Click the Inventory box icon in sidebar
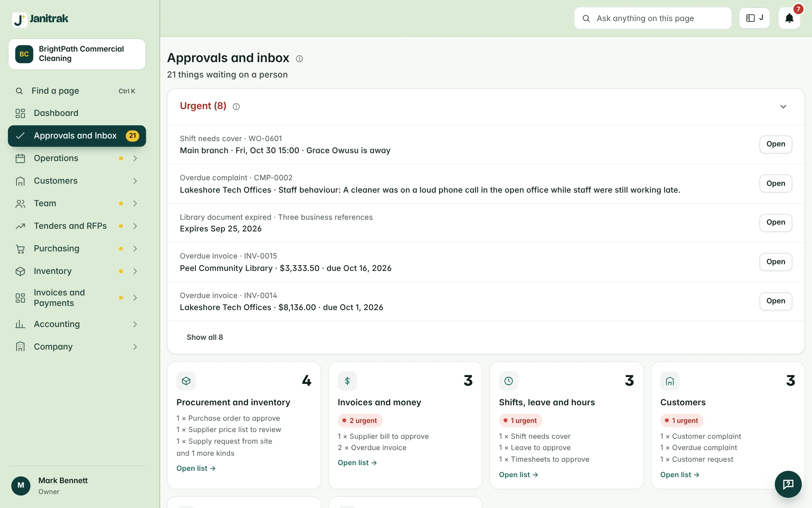Image resolution: width=812 pixels, height=508 pixels. click(20, 271)
